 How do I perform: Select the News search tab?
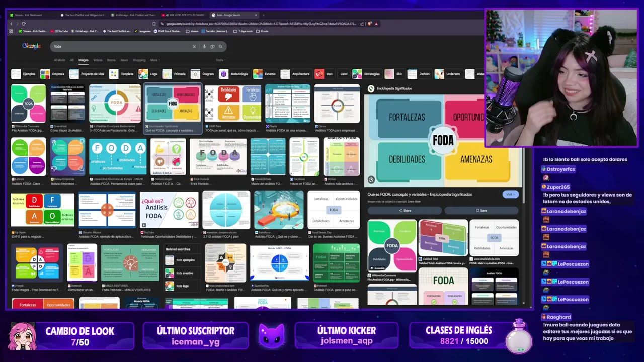point(124,60)
